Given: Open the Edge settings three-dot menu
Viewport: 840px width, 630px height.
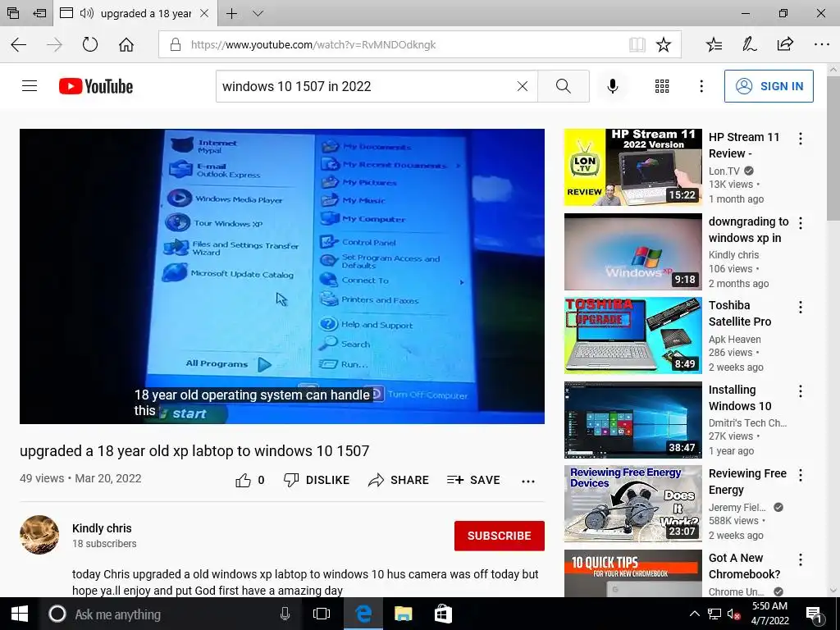Looking at the screenshot, I should click(821, 44).
